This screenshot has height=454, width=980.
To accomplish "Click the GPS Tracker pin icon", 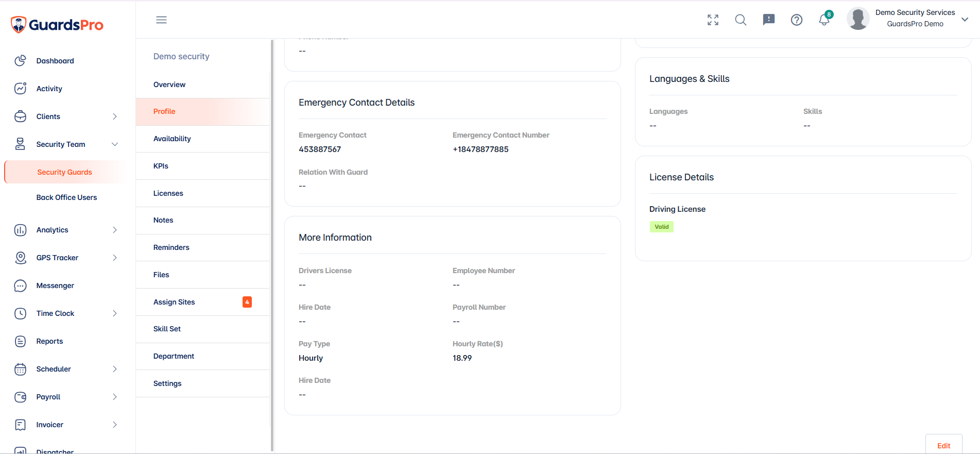I will [x=20, y=258].
